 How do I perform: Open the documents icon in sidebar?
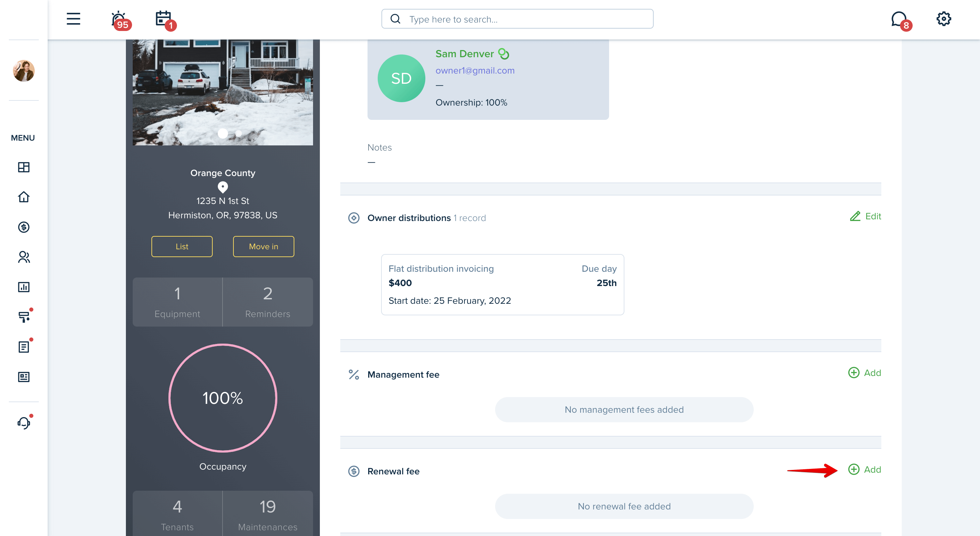(x=24, y=346)
